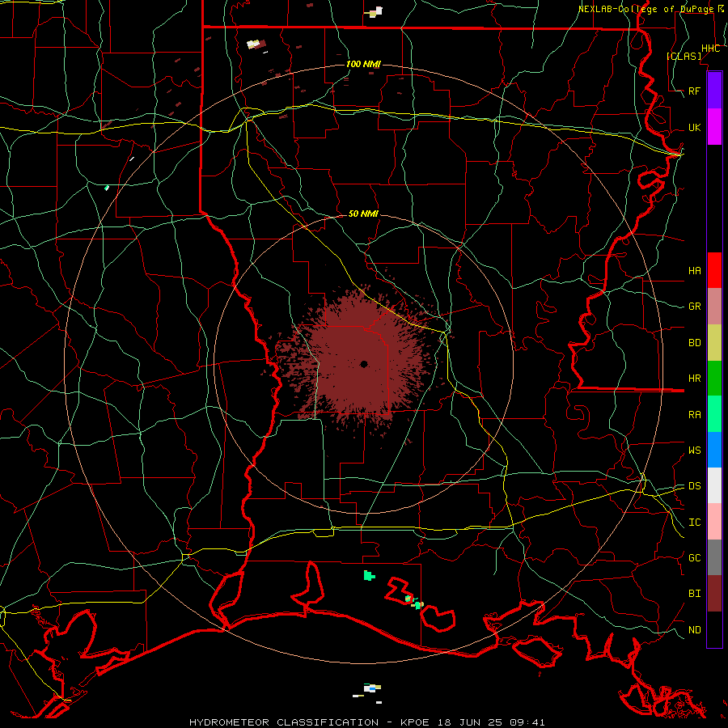Pick the mint green RA legend swatch

pos(714,414)
